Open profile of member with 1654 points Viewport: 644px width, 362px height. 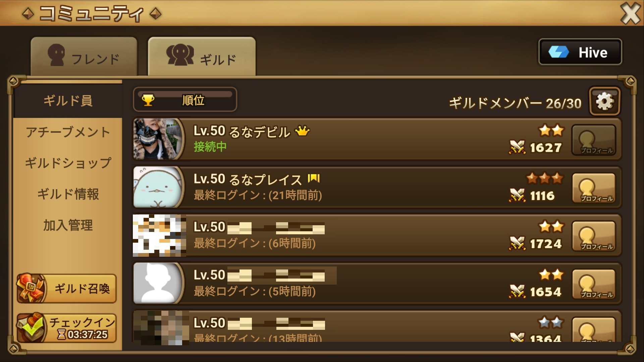click(594, 284)
